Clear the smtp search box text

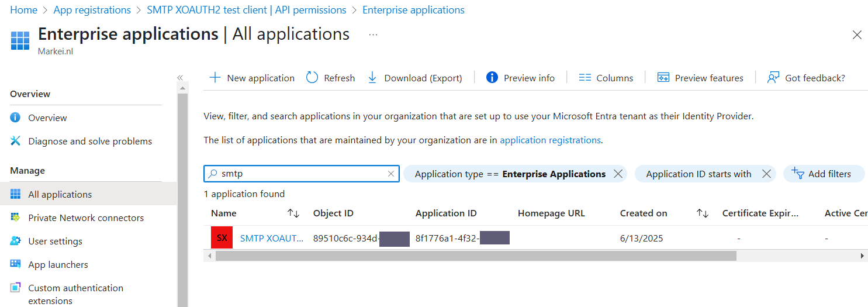coord(391,174)
